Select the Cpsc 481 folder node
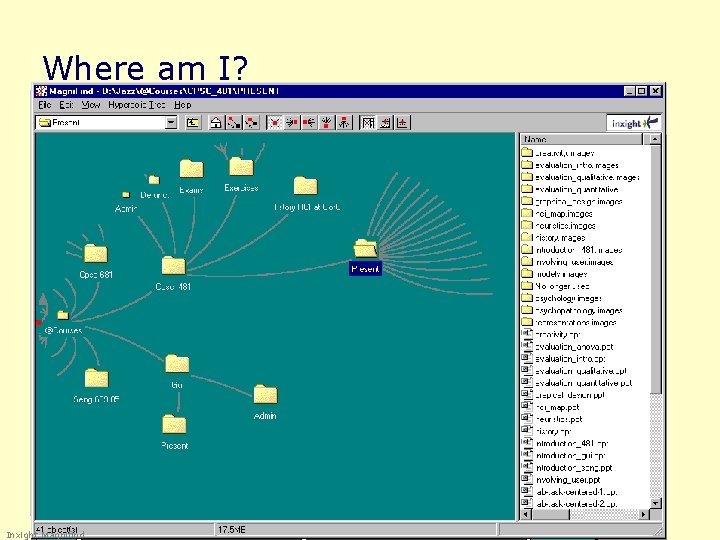The height and width of the screenshot is (540, 720). coord(173,274)
